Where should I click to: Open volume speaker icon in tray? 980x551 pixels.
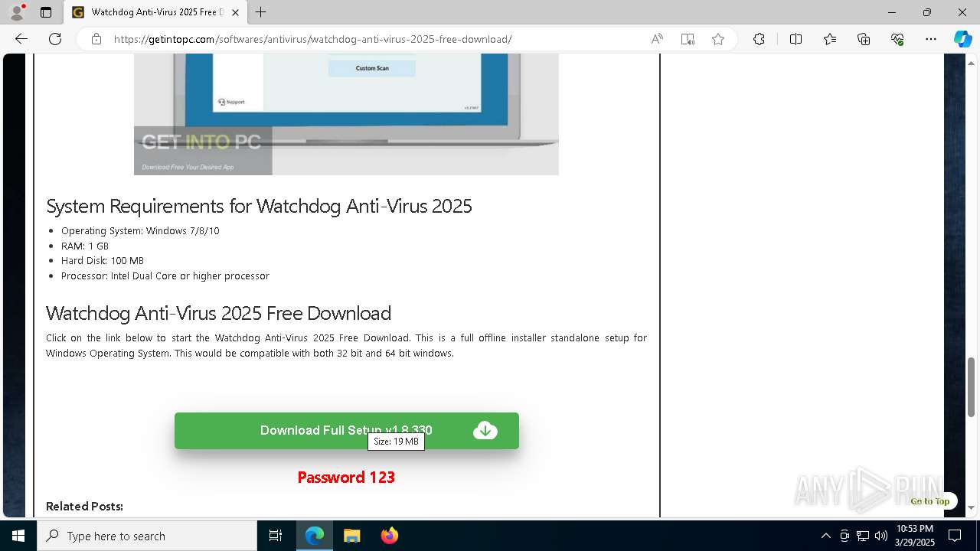881,536
